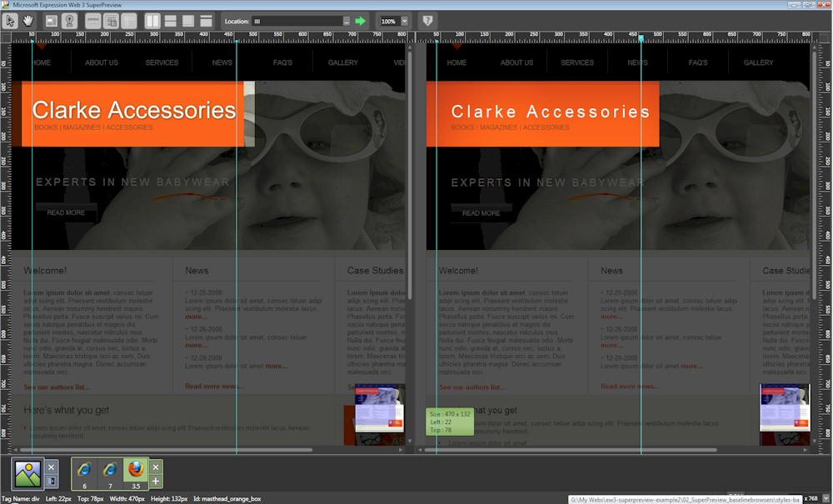Screen dimensions: 833x504
Task: Click right pane horizontal scrollbar
Action: point(571,450)
